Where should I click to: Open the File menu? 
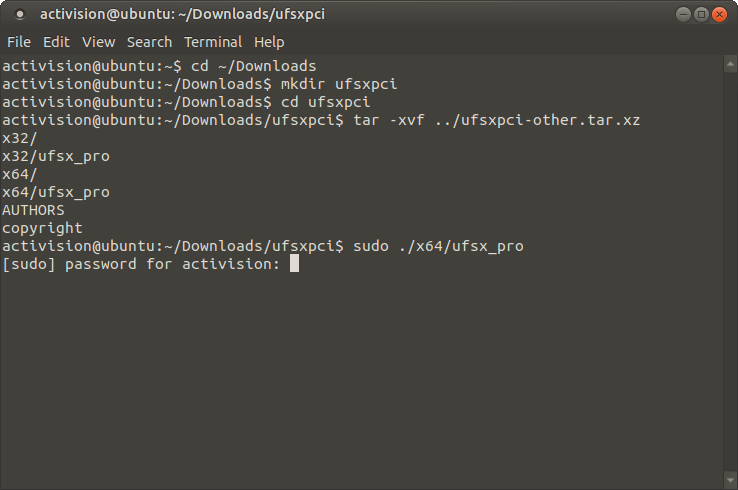click(x=19, y=42)
